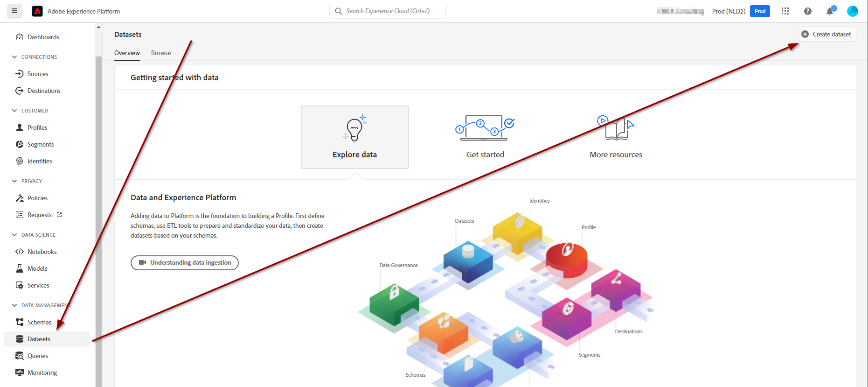Click the Create dataset button
The image size is (868, 387).
[x=826, y=34]
